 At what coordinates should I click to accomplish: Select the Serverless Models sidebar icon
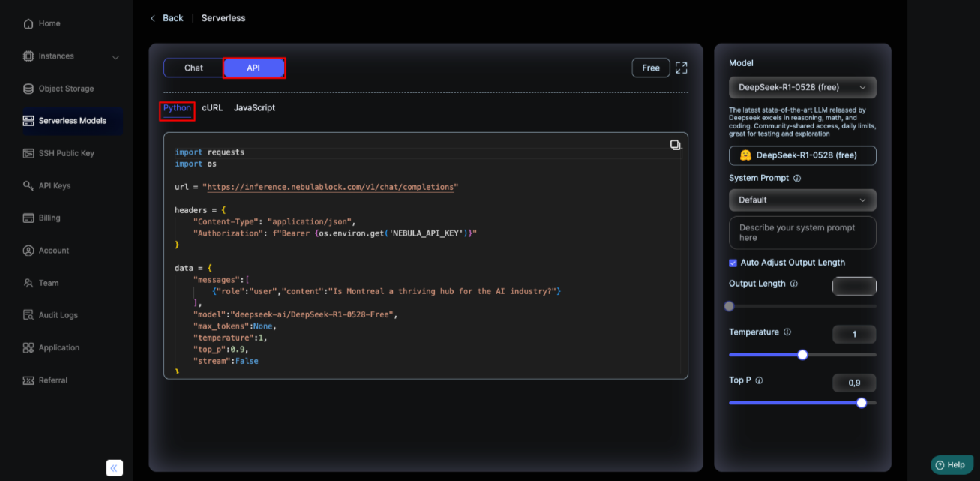click(28, 121)
